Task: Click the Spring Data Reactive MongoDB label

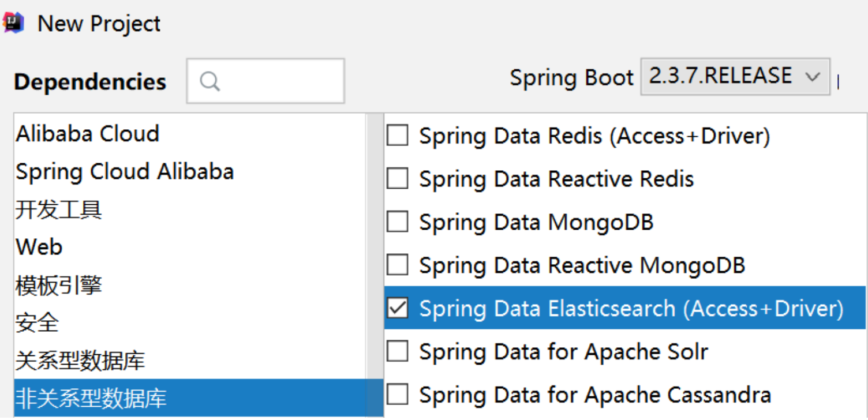Action: pyautogui.click(x=582, y=265)
